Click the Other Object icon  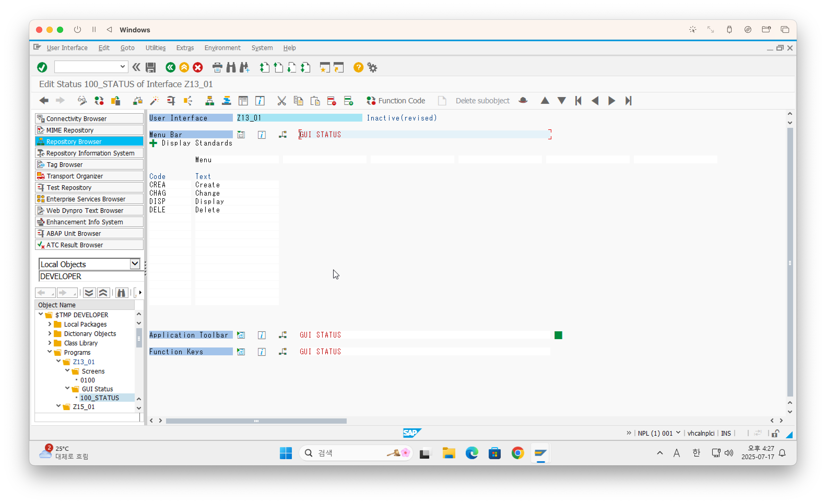tap(116, 100)
